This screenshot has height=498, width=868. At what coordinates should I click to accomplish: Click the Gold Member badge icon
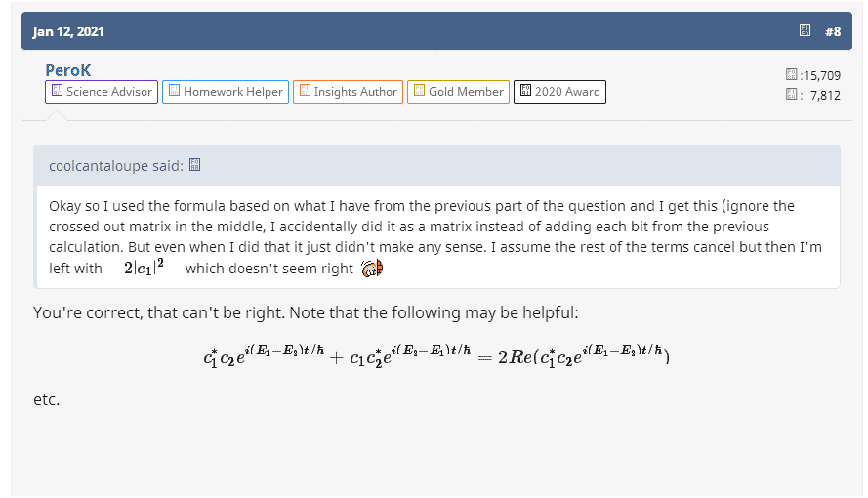419,92
